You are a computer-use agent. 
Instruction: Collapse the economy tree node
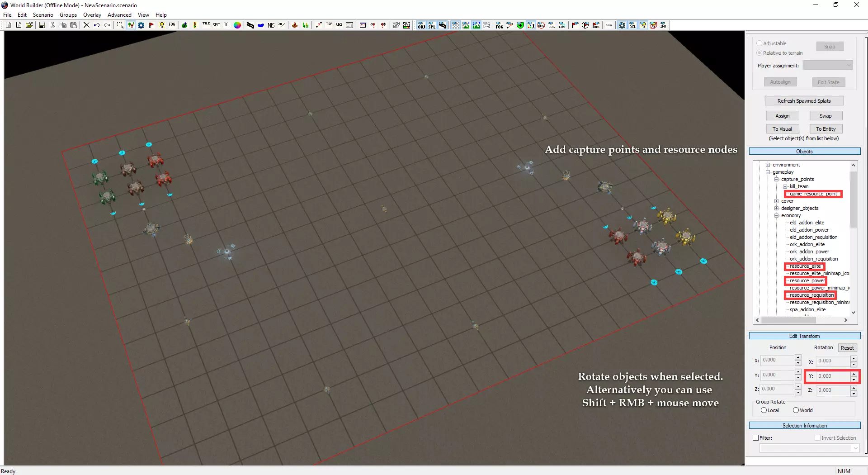coord(776,215)
